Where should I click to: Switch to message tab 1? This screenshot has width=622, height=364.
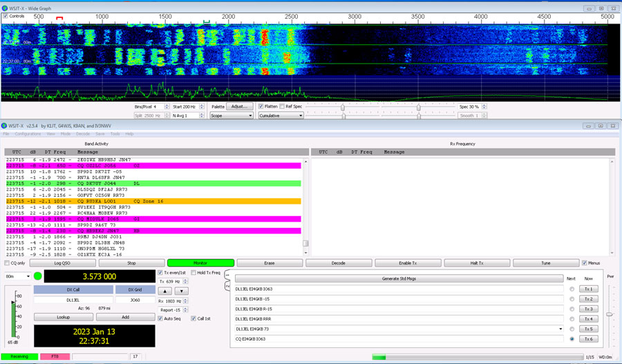[227, 275]
